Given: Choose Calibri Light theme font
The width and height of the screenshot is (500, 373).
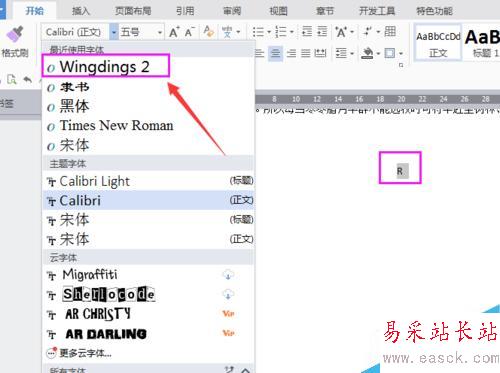Looking at the screenshot, I should [148, 181].
